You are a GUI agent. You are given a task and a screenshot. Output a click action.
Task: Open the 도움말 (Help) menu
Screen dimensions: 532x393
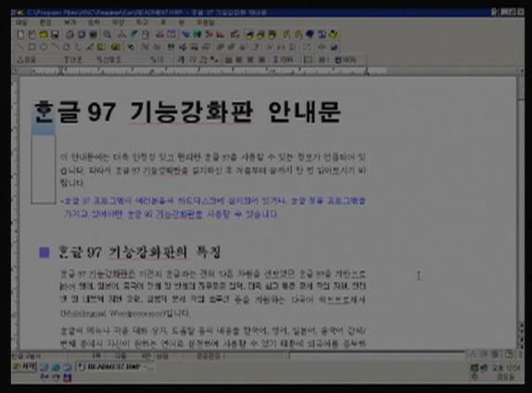pyautogui.click(x=206, y=23)
